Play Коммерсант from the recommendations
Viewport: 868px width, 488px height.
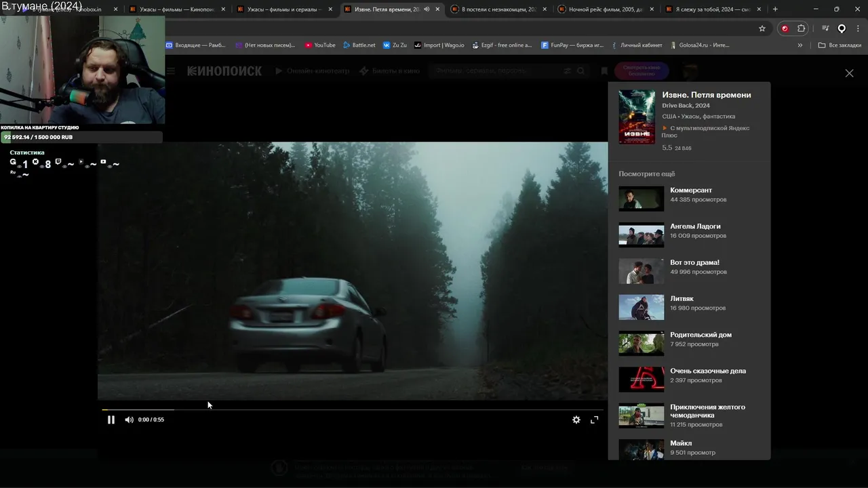coord(691,190)
